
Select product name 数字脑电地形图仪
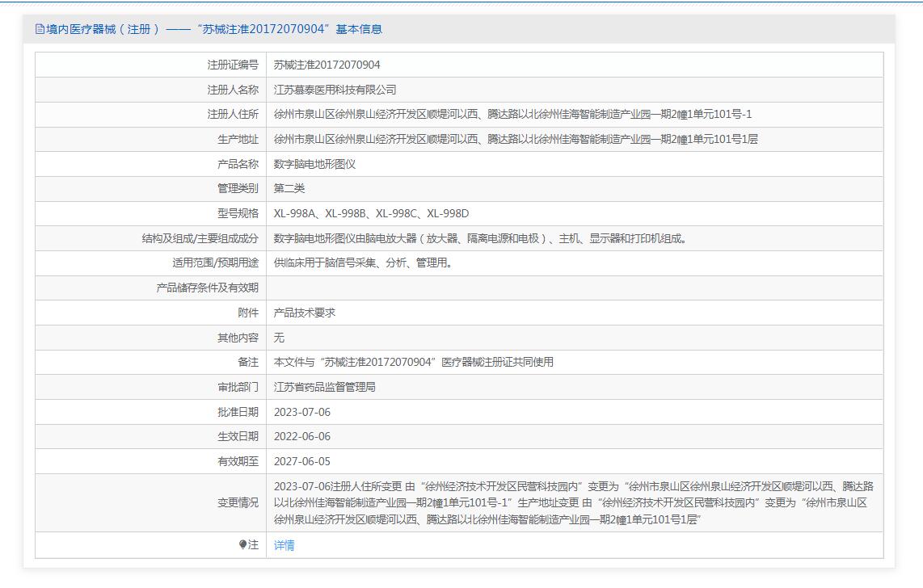click(x=314, y=164)
